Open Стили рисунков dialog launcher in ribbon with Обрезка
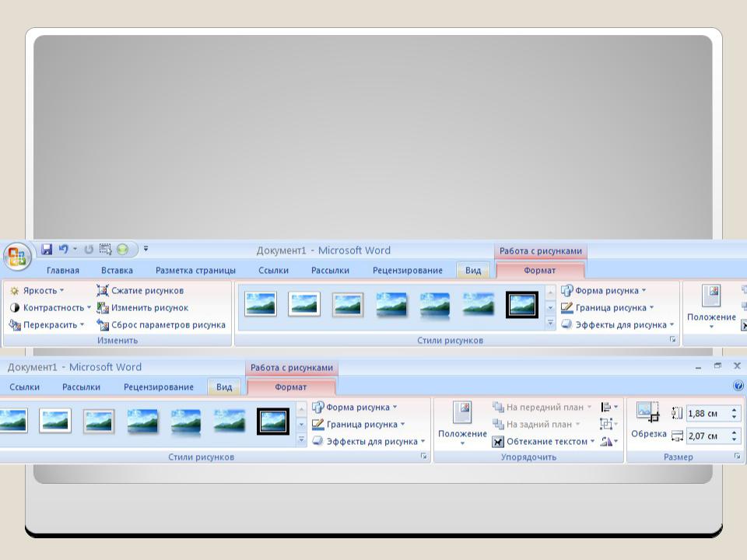Screen dimensions: 747x560 423,457
